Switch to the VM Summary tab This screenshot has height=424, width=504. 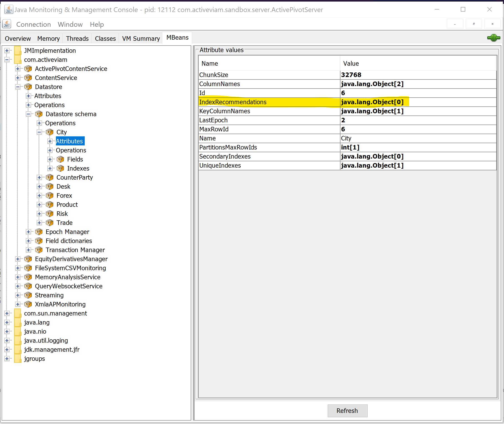[x=140, y=38]
